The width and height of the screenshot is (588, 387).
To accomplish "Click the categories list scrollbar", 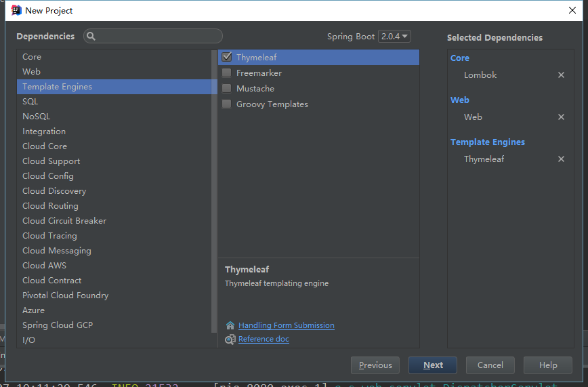I will pos(214,191).
